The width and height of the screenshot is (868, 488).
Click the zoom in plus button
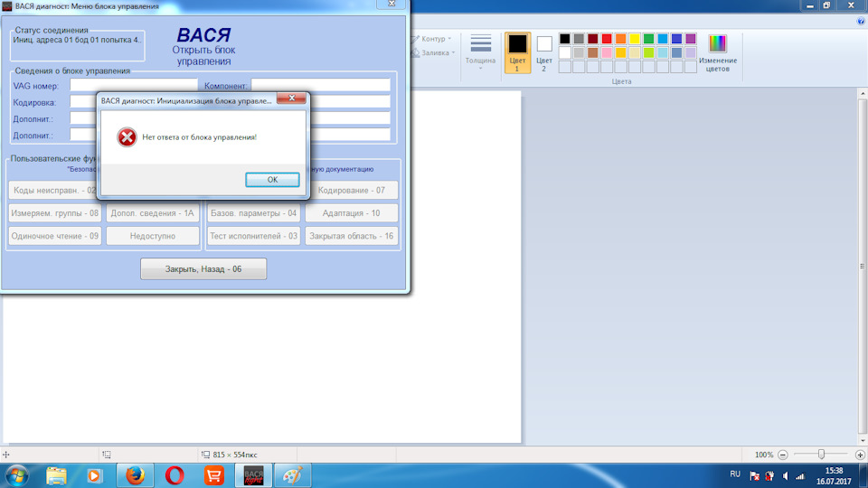860,455
